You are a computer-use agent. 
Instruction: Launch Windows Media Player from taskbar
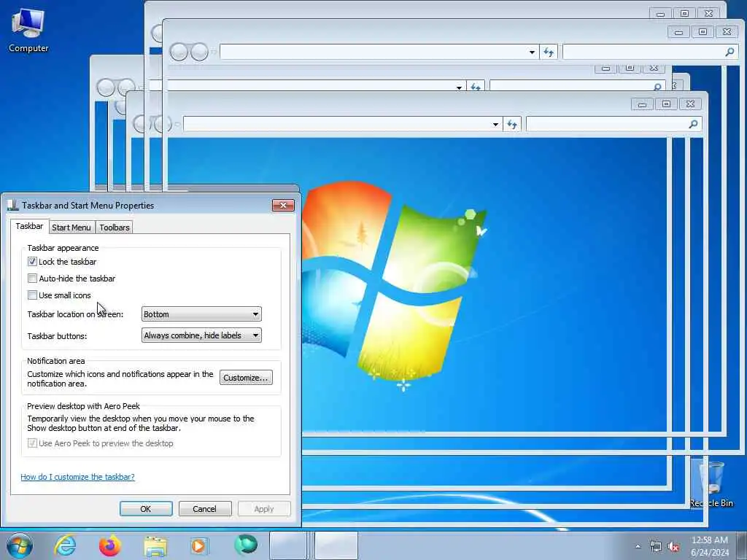(x=198, y=545)
